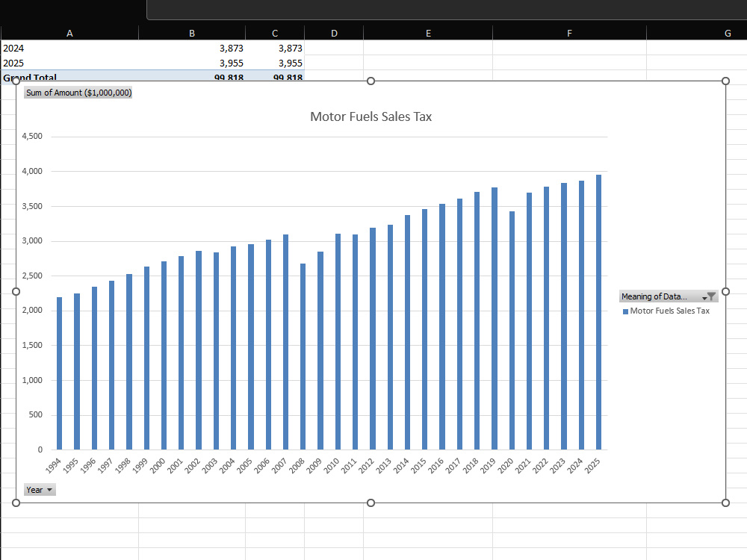Image resolution: width=747 pixels, height=560 pixels.
Task: Select the Motor Fuels Sales Tax legend entry
Action: pos(666,311)
